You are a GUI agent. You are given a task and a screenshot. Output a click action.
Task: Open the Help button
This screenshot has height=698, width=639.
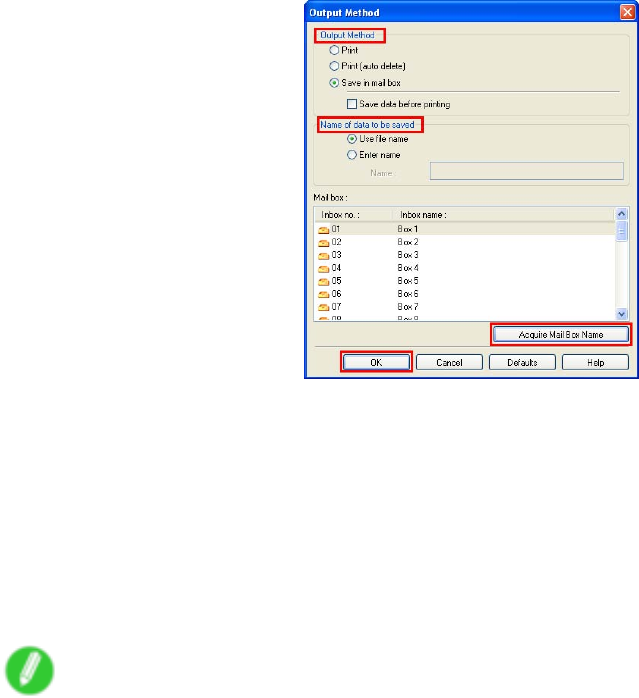point(595,362)
